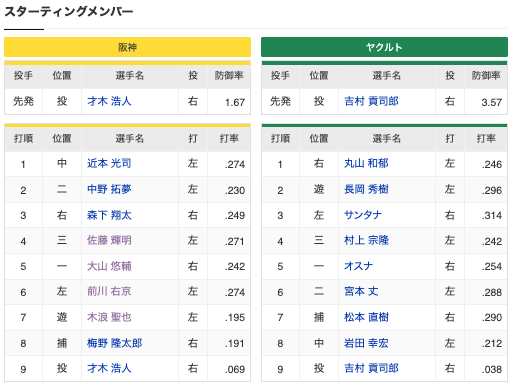Select the yellow 阪神 team header
The width and height of the screenshot is (512, 392).
pos(127,47)
